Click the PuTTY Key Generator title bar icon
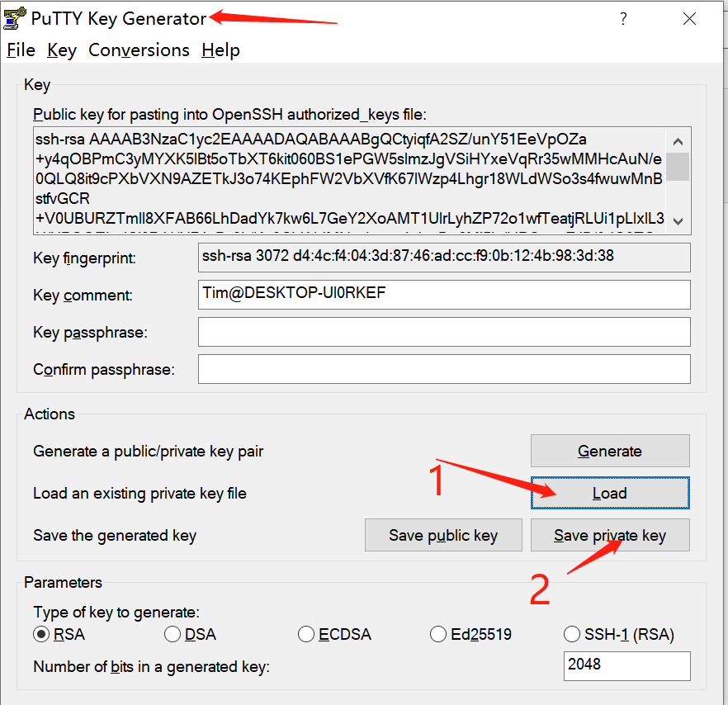The width and height of the screenshot is (728, 705). [14, 18]
